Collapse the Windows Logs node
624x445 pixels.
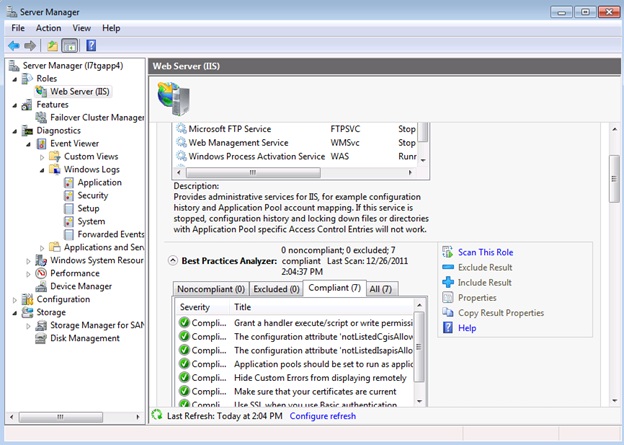click(x=42, y=170)
